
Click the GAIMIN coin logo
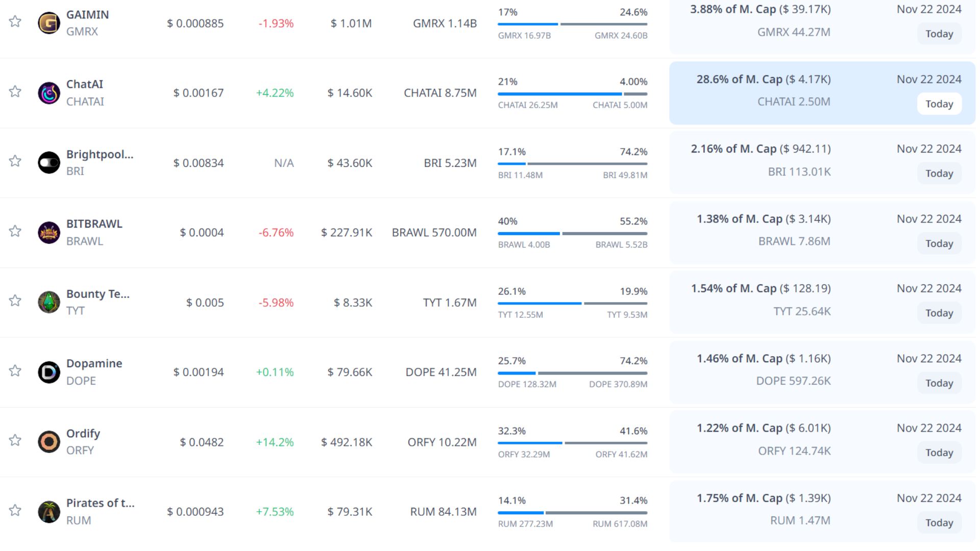(x=49, y=23)
